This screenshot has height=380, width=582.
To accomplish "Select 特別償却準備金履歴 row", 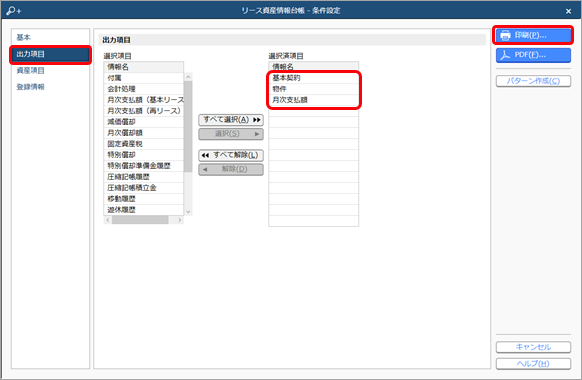I will click(144, 166).
